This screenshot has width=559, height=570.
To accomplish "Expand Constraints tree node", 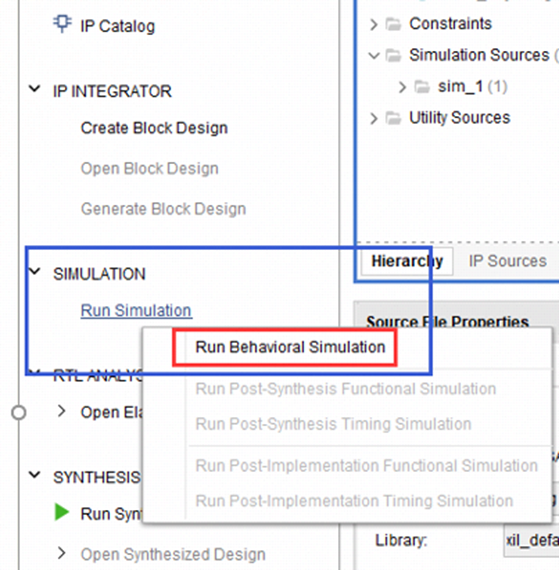I will click(x=374, y=24).
